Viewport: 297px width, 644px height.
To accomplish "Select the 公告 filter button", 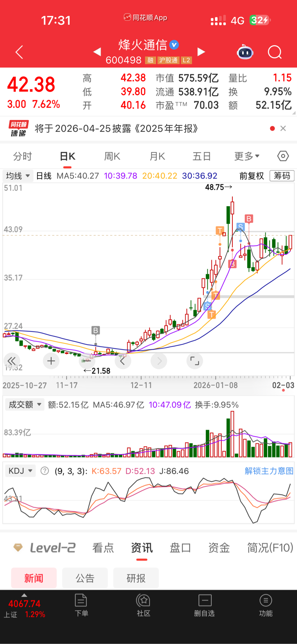I will click(85, 578).
